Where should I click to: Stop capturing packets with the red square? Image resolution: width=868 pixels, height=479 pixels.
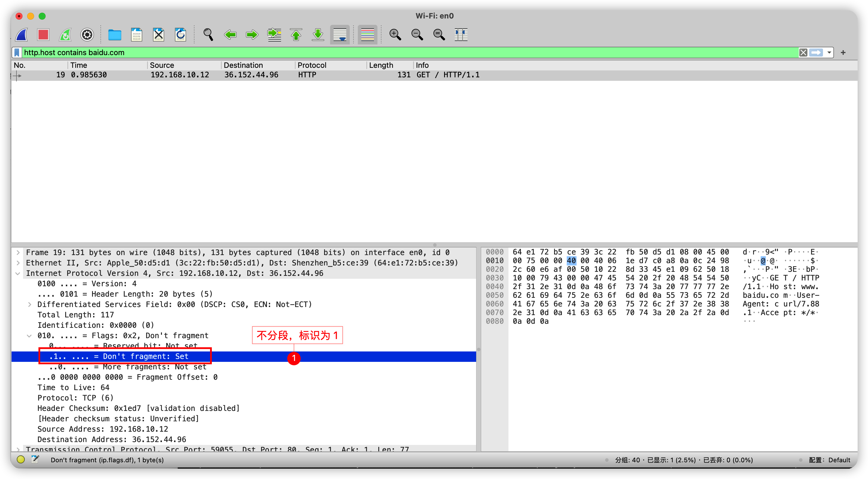44,35
